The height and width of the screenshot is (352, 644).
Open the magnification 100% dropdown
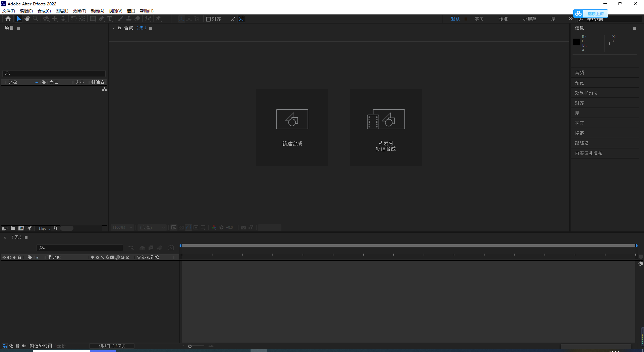[122, 227]
